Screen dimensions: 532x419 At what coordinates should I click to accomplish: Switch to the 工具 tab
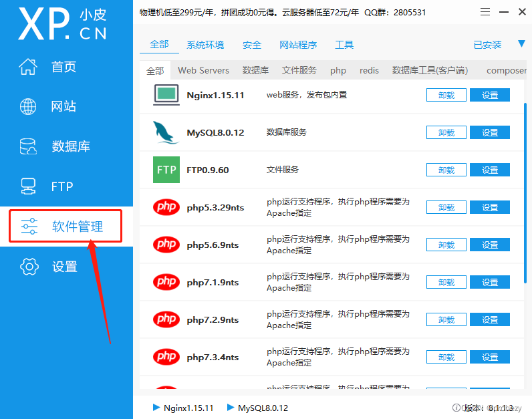click(344, 45)
